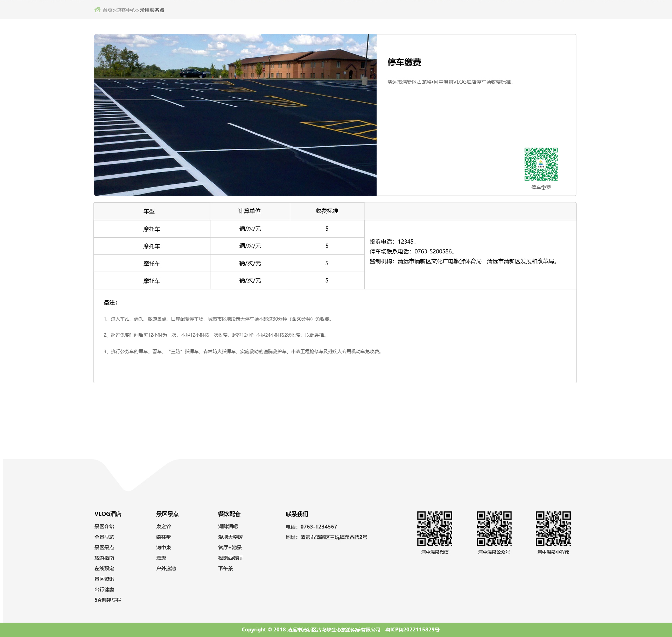This screenshot has width=672, height=637.
Task: Open the 森林墅 footer link
Action: [163, 537]
